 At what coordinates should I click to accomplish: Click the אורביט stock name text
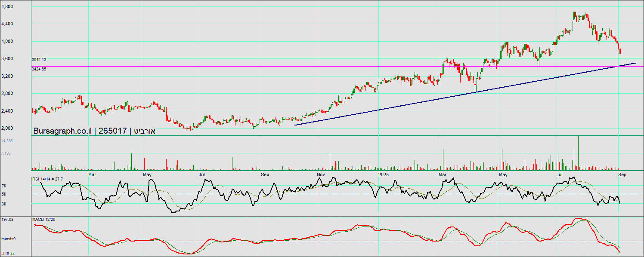[144, 131]
